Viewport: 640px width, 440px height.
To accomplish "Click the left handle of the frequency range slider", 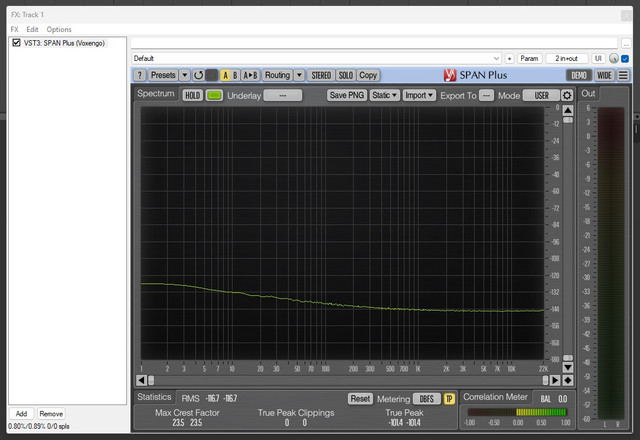I will (x=151, y=380).
